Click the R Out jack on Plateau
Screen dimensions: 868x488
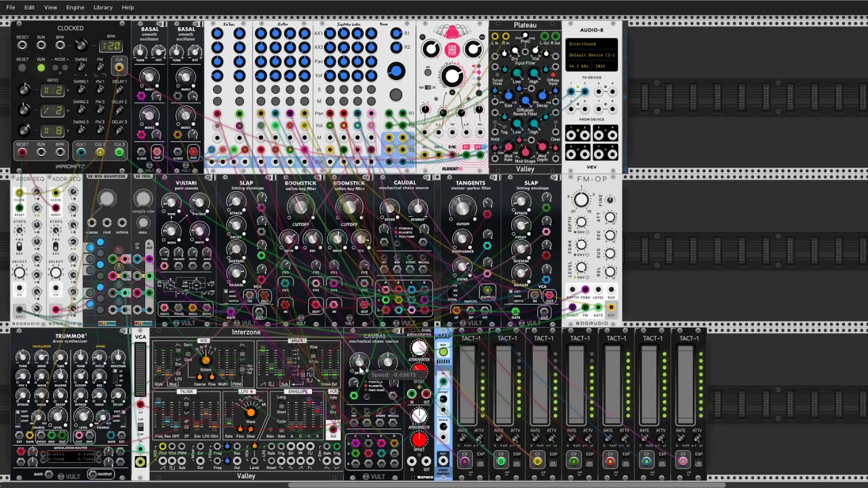(556, 37)
